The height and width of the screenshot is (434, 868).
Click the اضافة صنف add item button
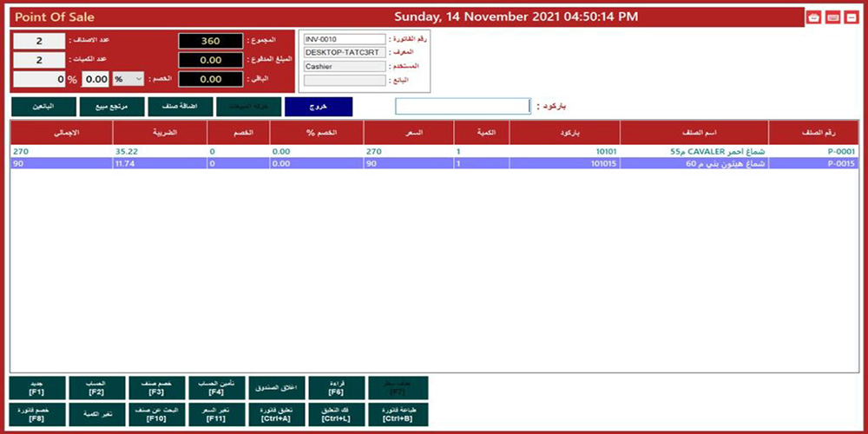[x=179, y=106]
